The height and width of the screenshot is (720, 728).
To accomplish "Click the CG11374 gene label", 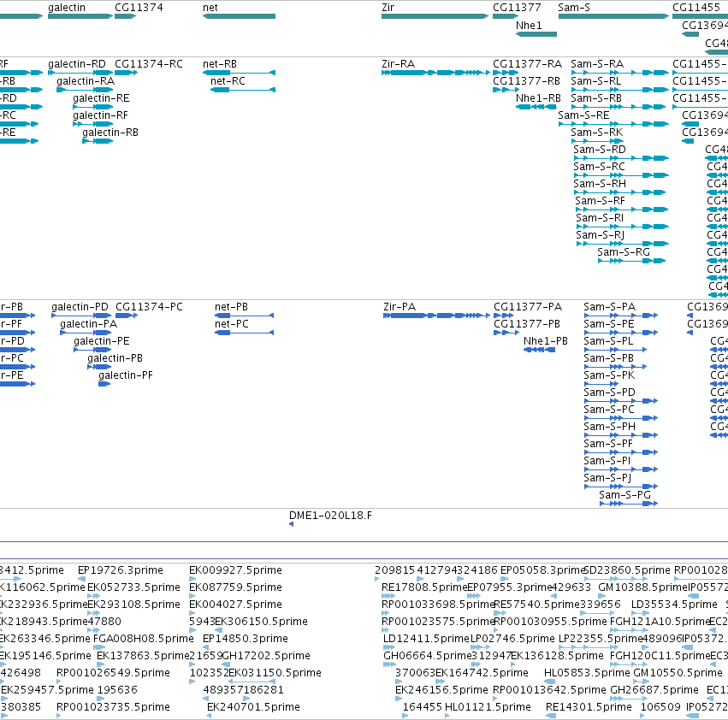I will (139, 8).
